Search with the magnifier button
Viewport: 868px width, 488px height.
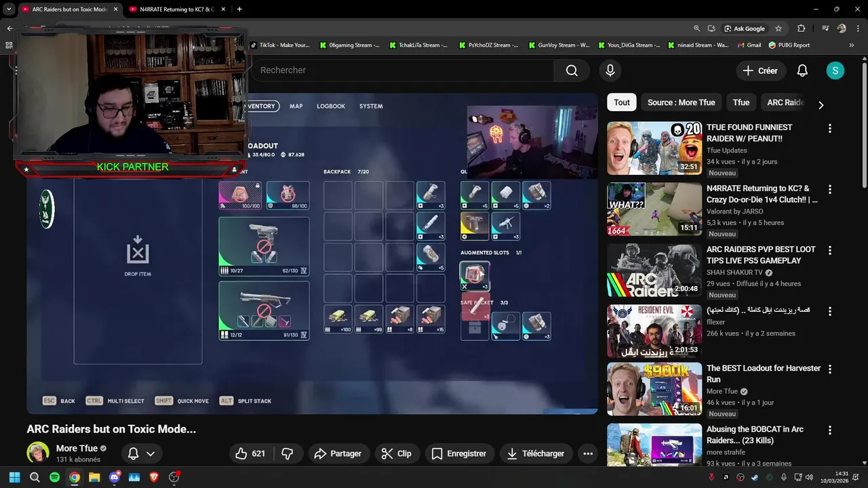(x=572, y=70)
